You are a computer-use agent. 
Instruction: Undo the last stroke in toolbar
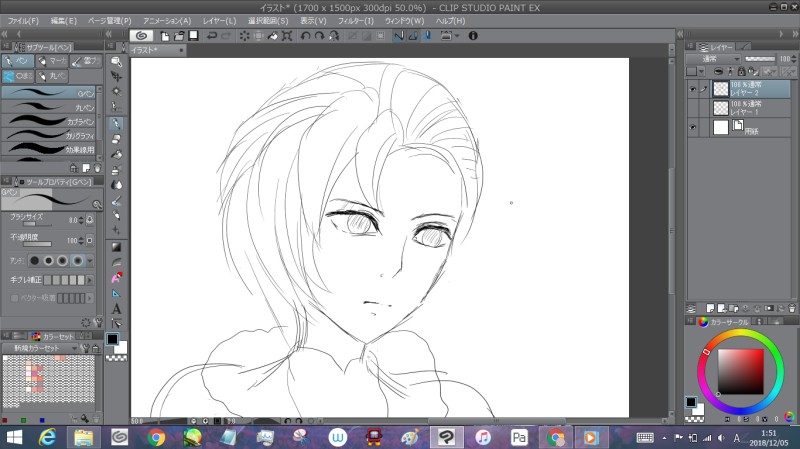(212, 36)
